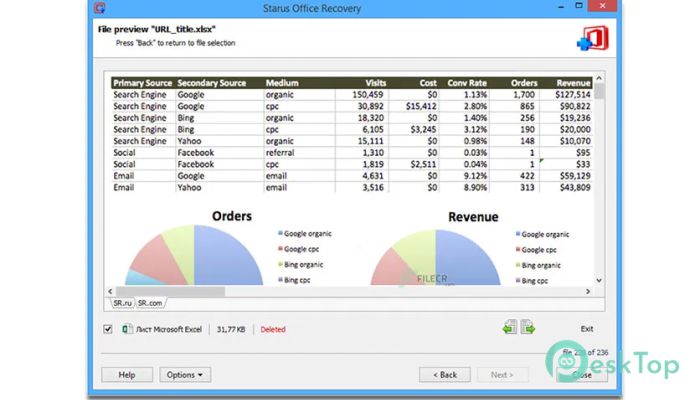Click the preview scroll down arrow
Screen dimensions: 700x400
599,280
